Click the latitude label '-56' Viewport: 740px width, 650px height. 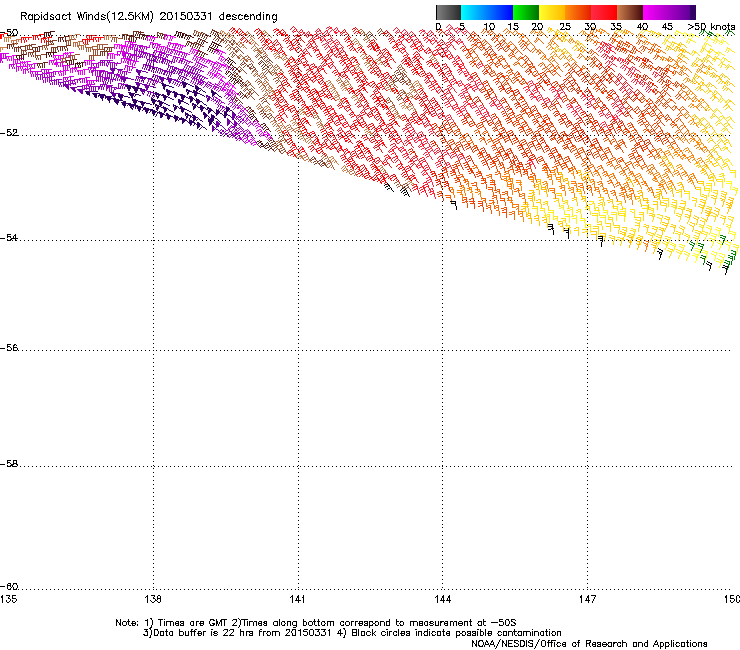9,348
